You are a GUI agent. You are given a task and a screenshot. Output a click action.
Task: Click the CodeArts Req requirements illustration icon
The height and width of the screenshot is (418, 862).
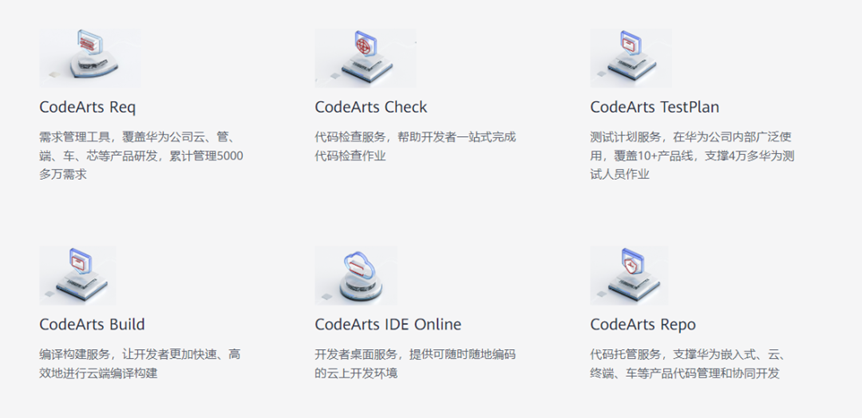point(90,58)
